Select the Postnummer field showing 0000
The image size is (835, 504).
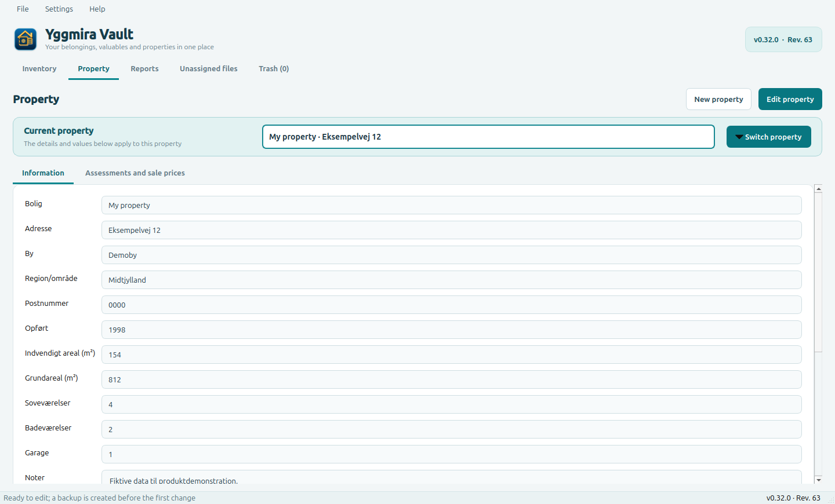click(451, 305)
